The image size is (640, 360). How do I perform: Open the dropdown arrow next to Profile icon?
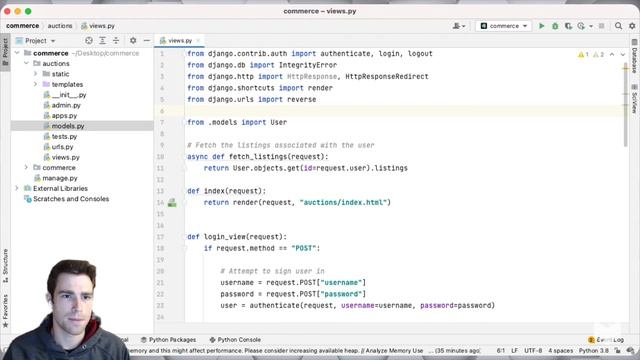[591, 26]
